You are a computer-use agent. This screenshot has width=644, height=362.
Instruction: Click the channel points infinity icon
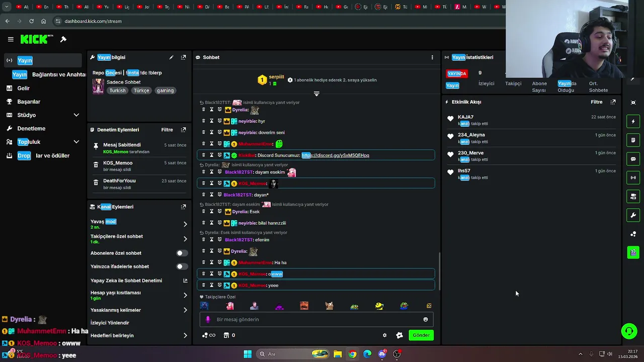[208, 335]
